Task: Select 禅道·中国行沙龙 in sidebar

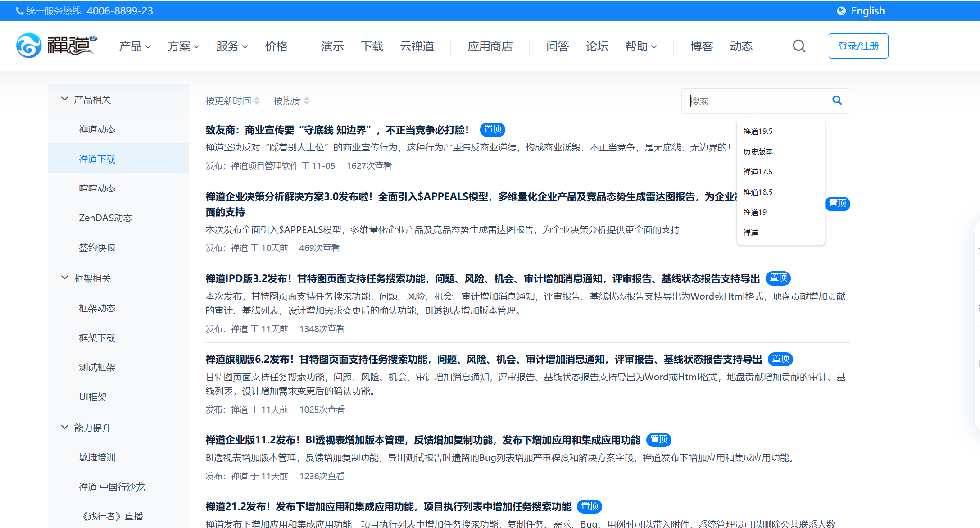Action: (112, 487)
